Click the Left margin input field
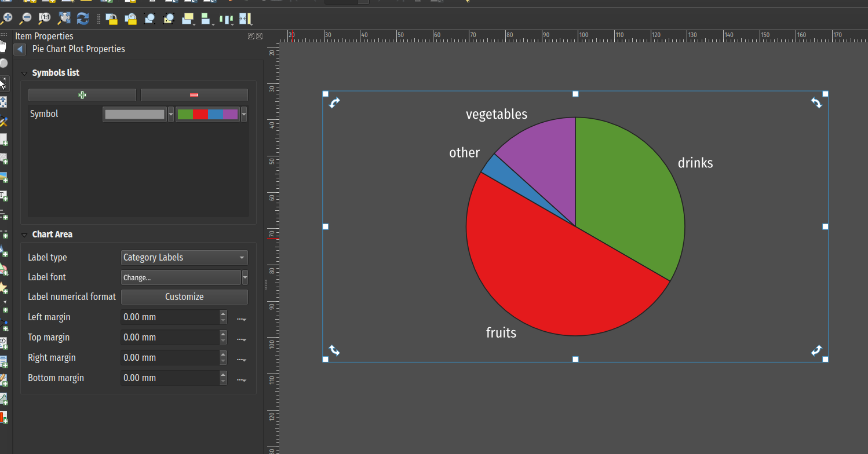Screen dimensions: 868x454 tap(169, 317)
